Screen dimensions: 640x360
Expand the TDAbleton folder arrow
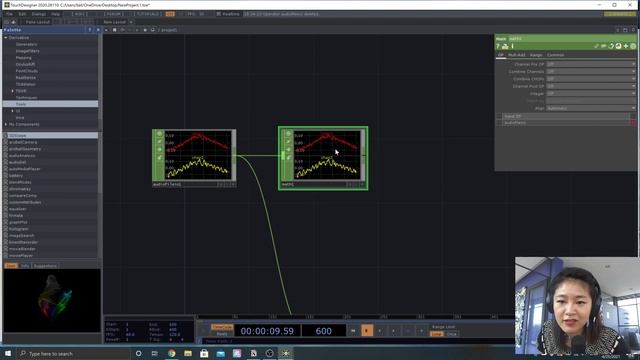pos(13,91)
